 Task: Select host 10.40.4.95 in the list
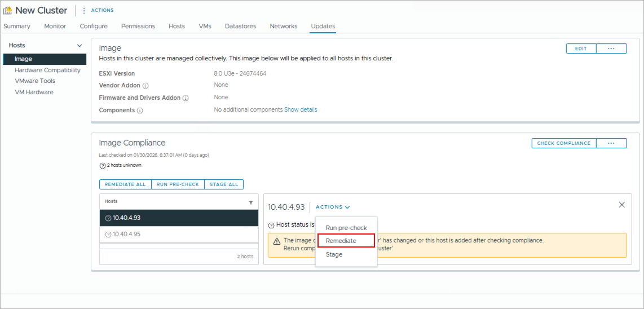(x=127, y=234)
